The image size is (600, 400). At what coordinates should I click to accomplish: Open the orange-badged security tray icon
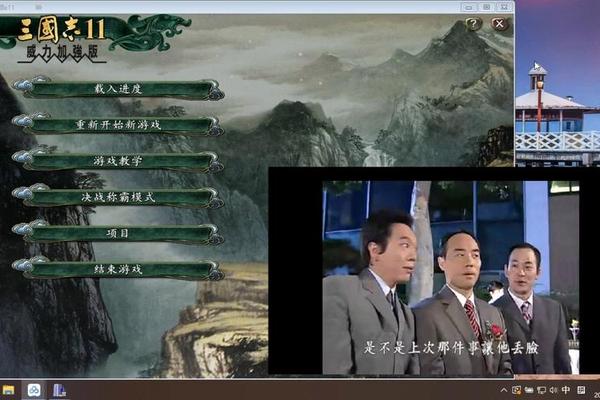(517, 390)
